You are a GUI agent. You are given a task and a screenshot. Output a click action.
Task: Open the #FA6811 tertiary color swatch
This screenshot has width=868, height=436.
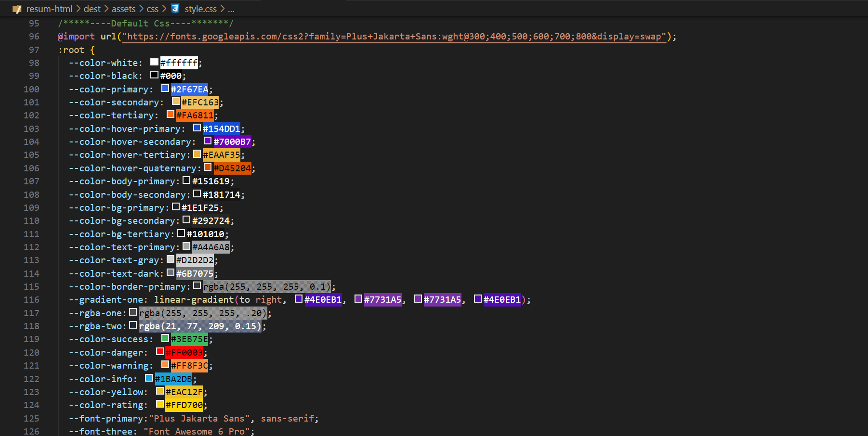[x=170, y=114]
